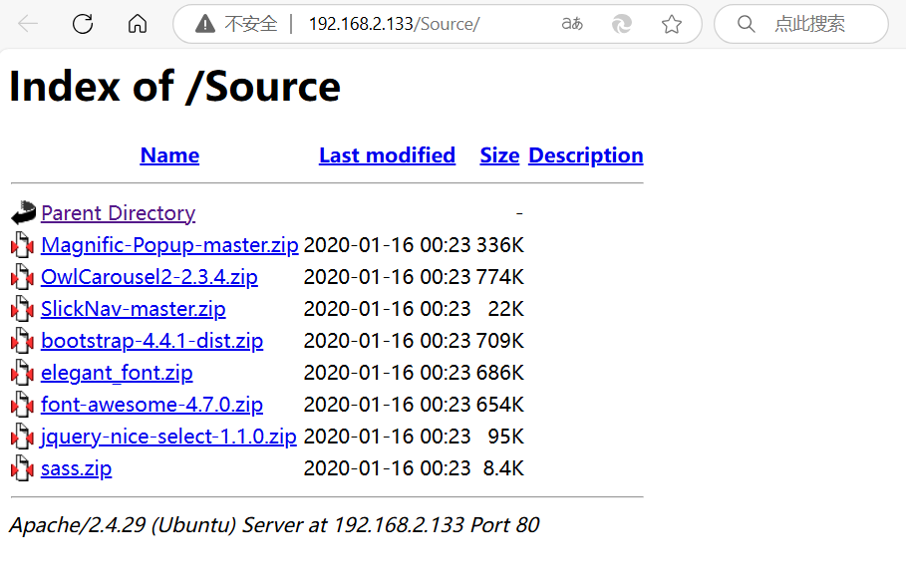Click the 95K size value
Screen dimensions: 906x588
506,437
